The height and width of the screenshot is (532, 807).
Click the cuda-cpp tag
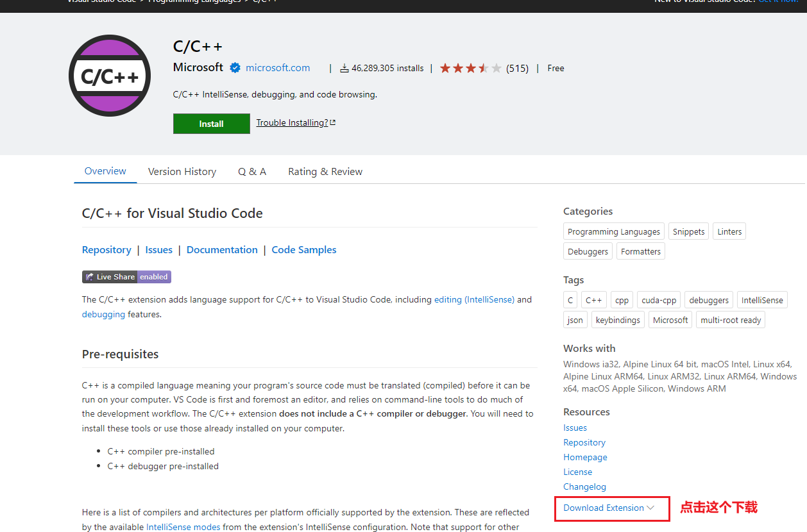pos(659,300)
